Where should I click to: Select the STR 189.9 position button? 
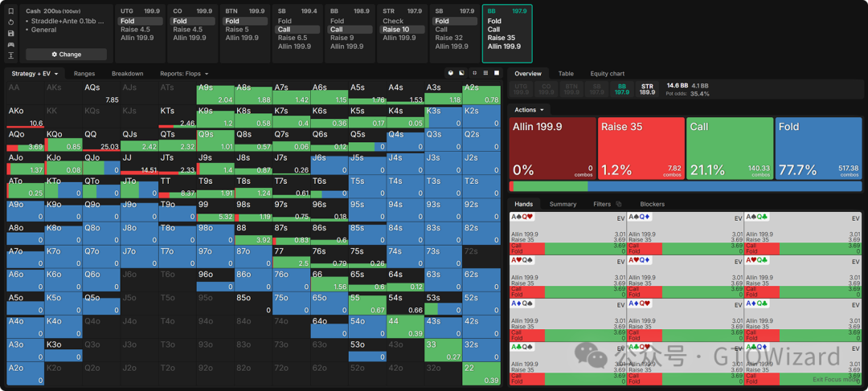click(646, 88)
